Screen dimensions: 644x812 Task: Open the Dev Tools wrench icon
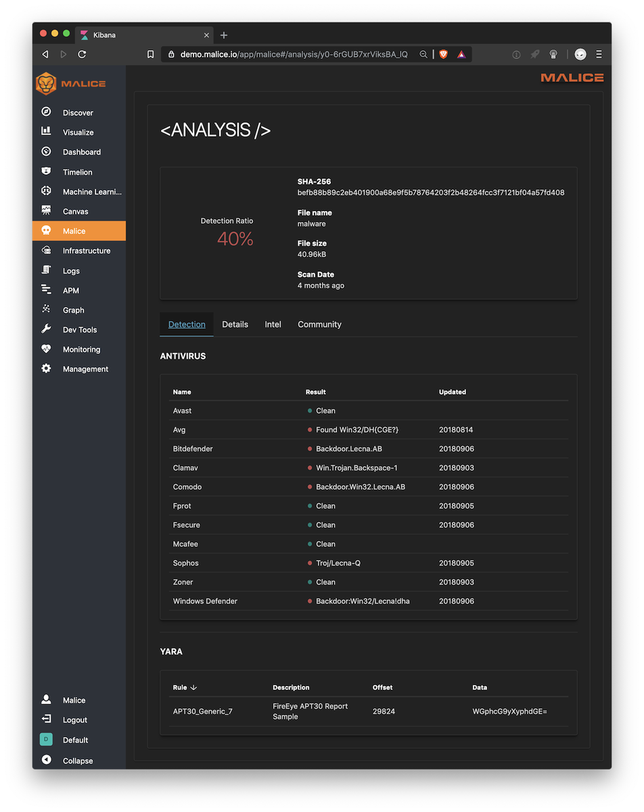[x=46, y=329]
